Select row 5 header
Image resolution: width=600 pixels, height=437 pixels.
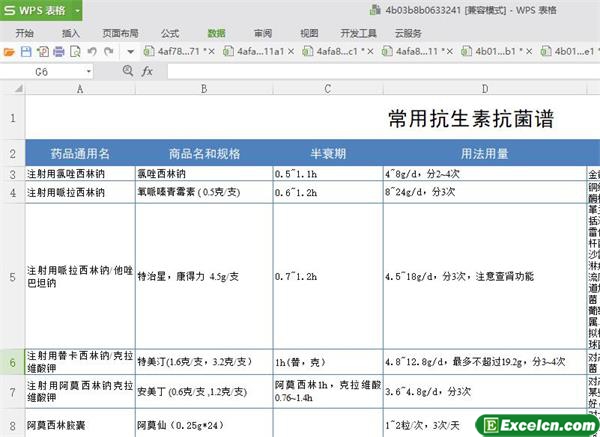pyautogui.click(x=13, y=277)
